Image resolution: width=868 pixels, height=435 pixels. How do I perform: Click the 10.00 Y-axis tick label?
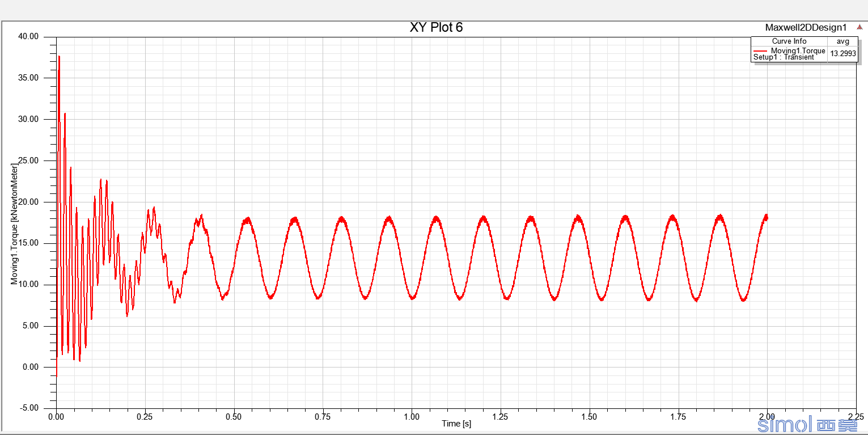coord(28,285)
